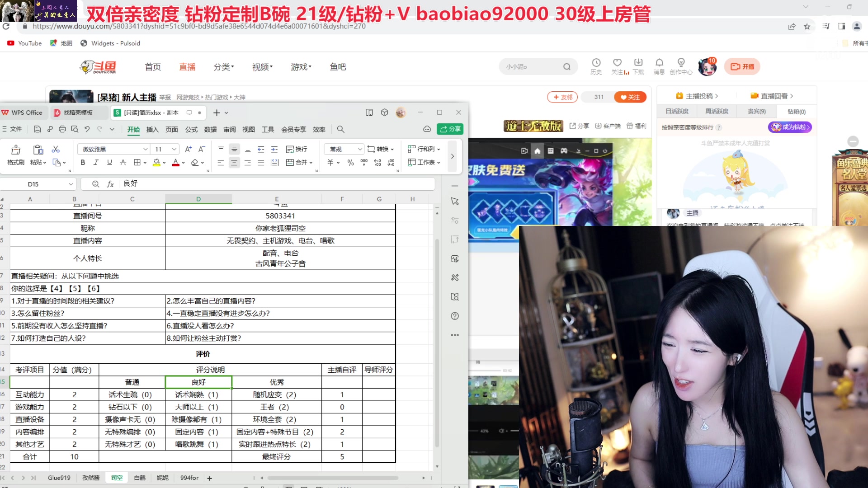
Task: Open the paste (粘贴) dropdown
Action: tap(38, 163)
